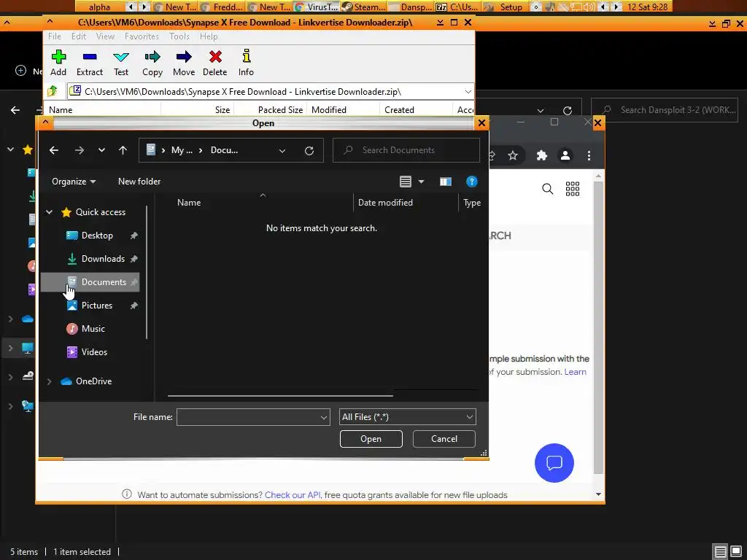Viewport: 747px width, 560px height.
Task: Click the alpha desktop label in taskbar
Action: [99, 7]
